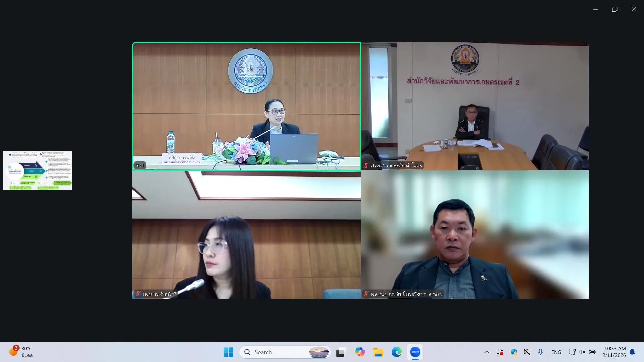The width and height of the screenshot is (644, 362).
Task: Click the OneDrive cloud tray icon
Action: tap(527, 352)
